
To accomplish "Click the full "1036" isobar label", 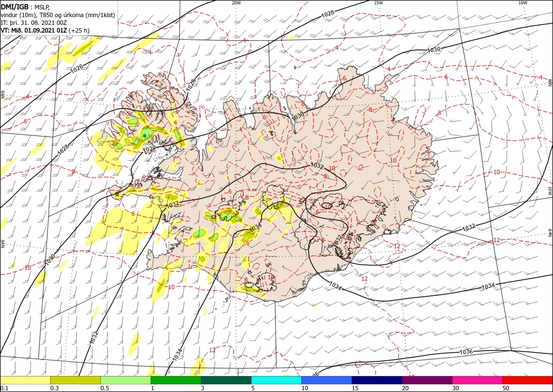I will coord(466,352).
